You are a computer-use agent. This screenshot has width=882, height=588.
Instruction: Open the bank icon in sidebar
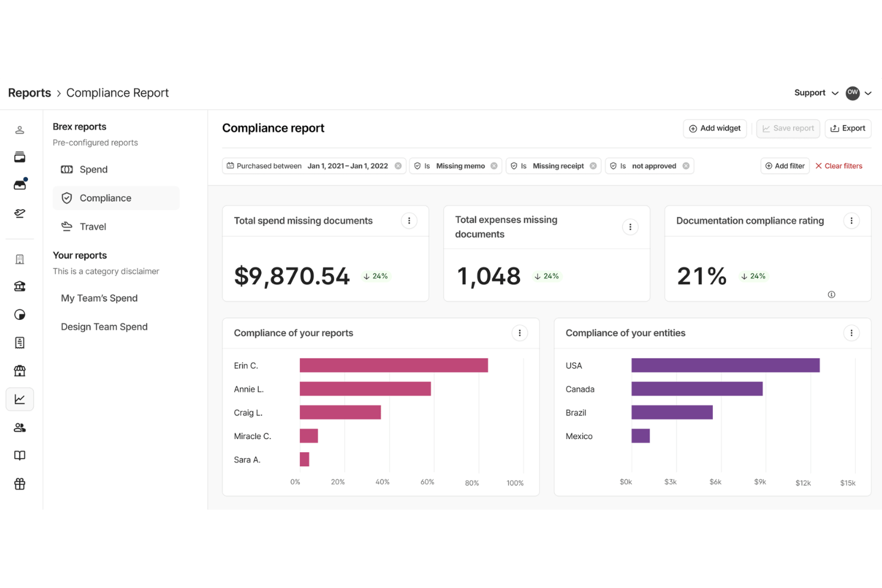pos(20,287)
